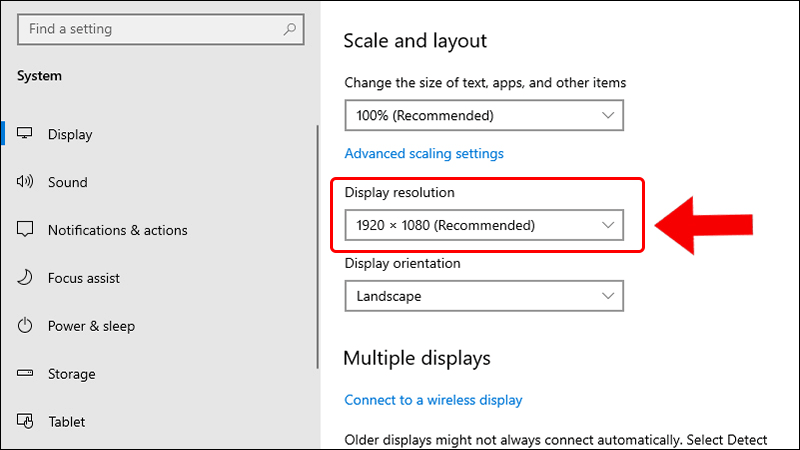This screenshot has width=800, height=450.
Task: Open the Display resolution dropdown
Action: [x=484, y=225]
